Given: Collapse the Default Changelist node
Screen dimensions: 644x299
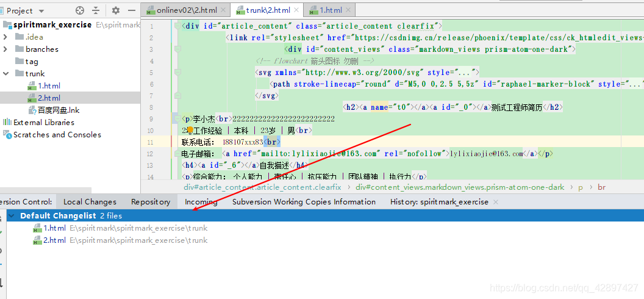Looking at the screenshot, I should click(11, 215).
